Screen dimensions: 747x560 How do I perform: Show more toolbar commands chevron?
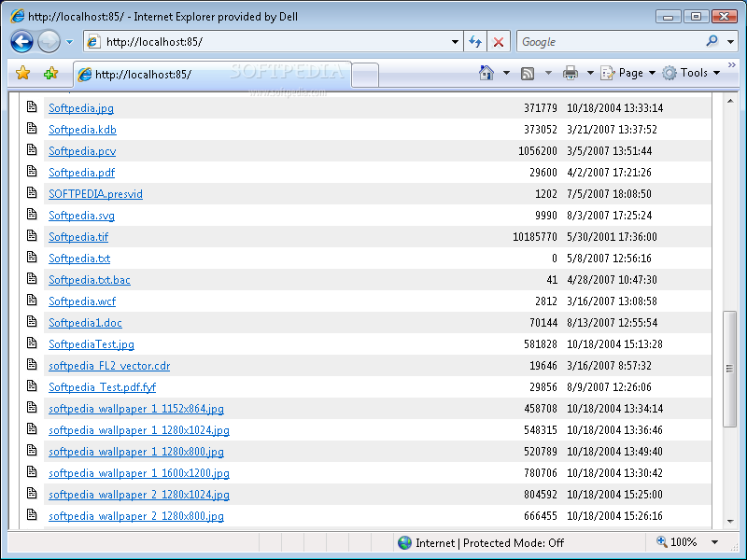pos(732,64)
